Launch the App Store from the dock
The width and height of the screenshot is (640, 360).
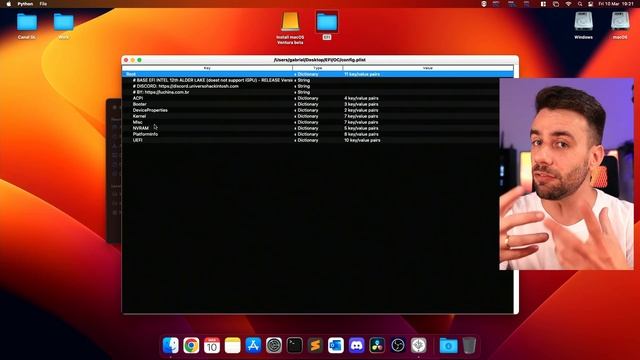click(253, 345)
